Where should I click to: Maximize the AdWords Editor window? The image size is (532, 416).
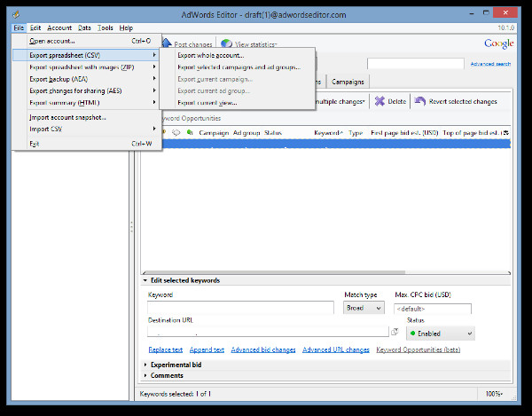(x=486, y=13)
